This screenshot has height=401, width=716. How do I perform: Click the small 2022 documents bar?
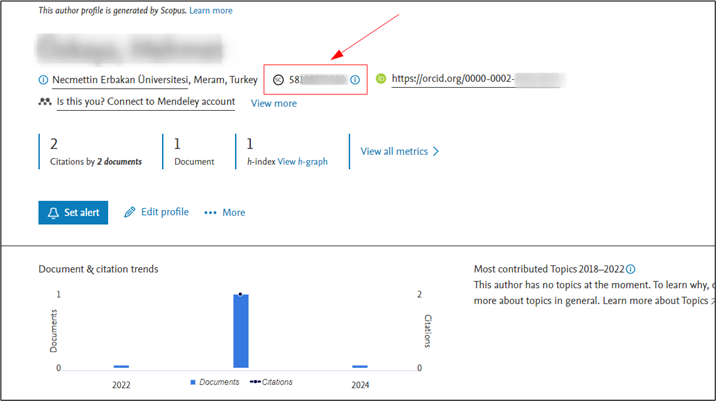[121, 366]
